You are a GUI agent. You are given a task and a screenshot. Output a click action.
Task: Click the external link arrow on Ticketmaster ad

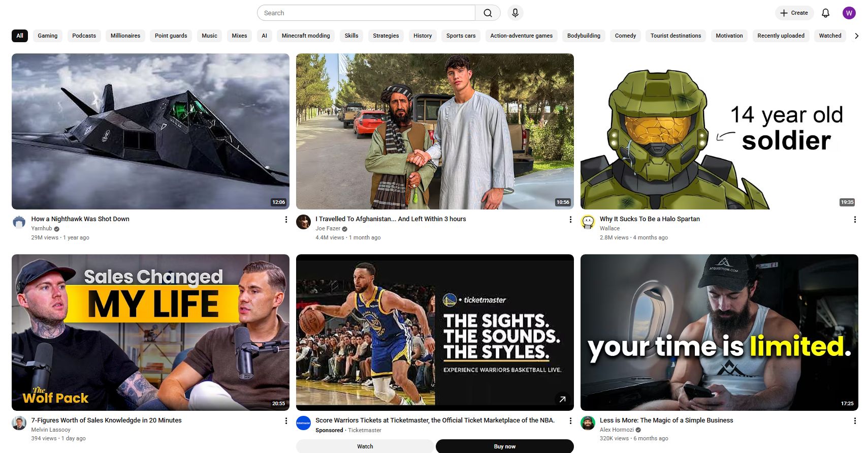click(562, 399)
